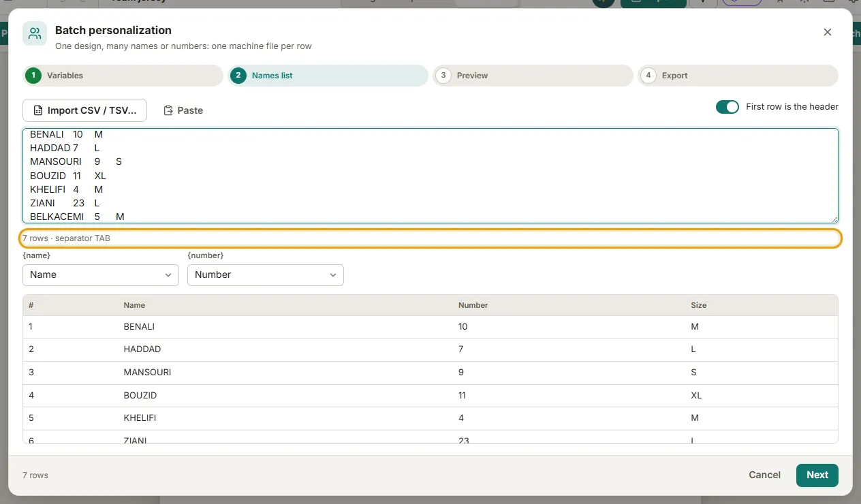Jump to the Preview step
This screenshot has width=861, height=504.
[533, 76]
